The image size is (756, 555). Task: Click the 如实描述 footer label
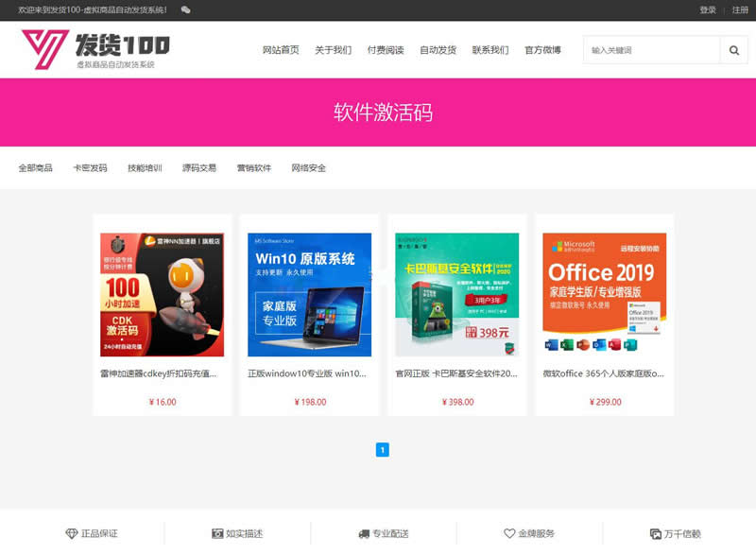(x=245, y=534)
